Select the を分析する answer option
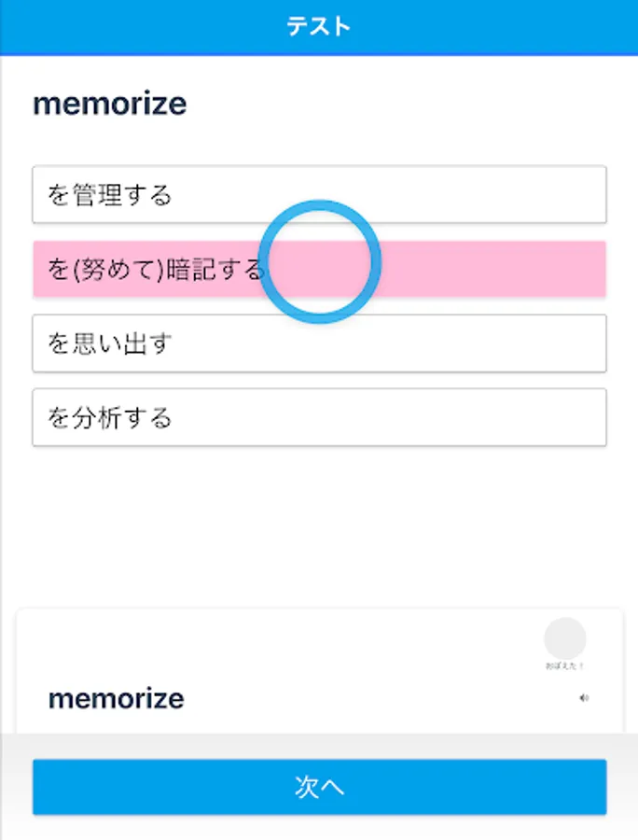The image size is (638, 840). click(110, 417)
